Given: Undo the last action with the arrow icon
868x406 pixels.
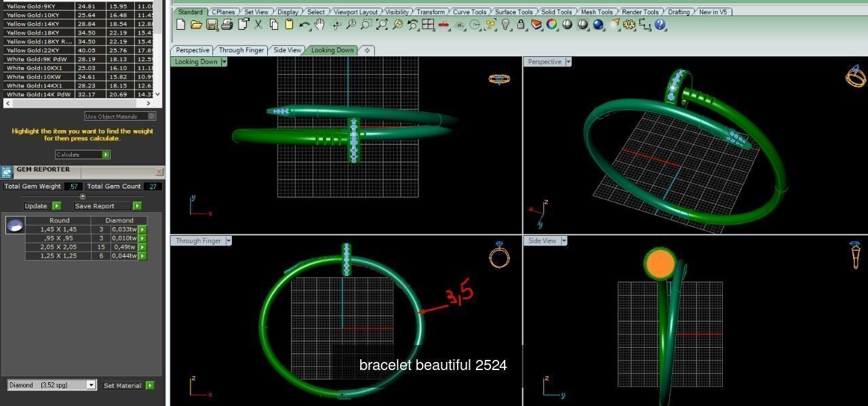Looking at the screenshot, I should click(304, 24).
